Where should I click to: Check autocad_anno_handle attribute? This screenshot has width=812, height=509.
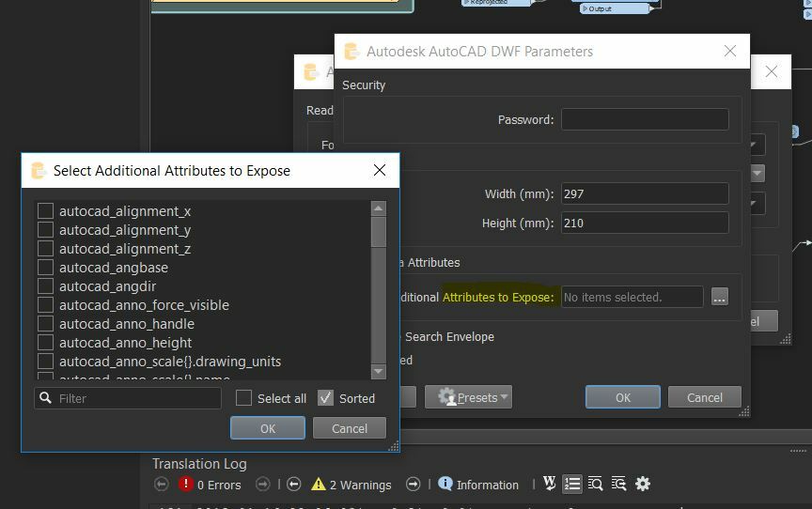[45, 324]
